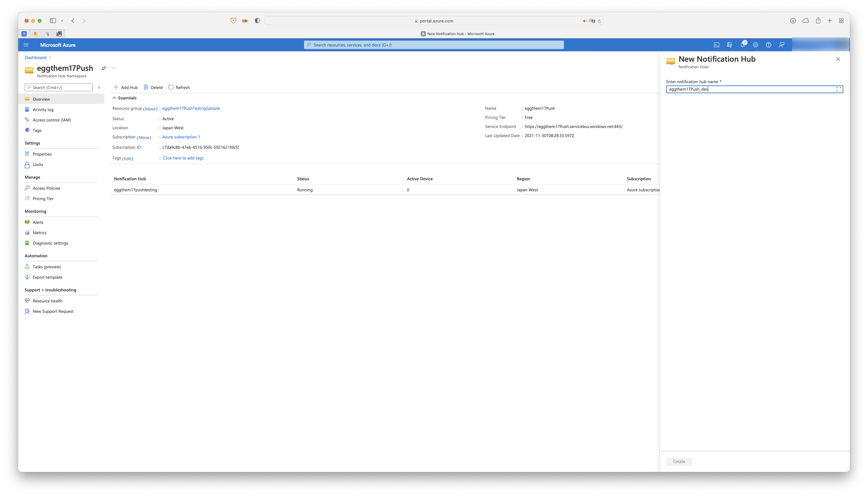Open the Metrics sidebar item

[40, 233]
